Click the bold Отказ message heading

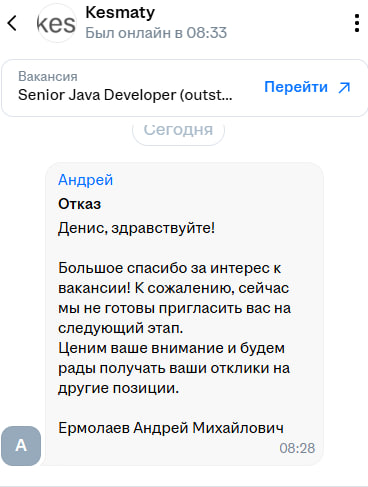point(79,204)
